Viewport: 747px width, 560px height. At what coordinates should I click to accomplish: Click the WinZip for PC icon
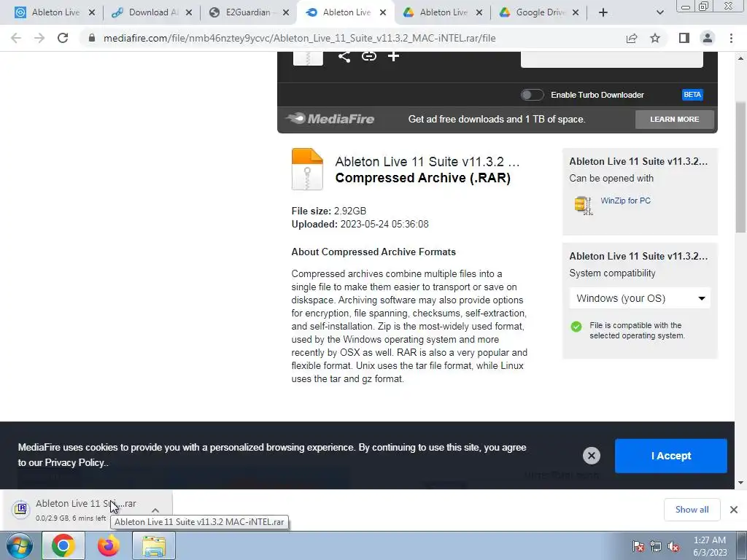click(583, 205)
